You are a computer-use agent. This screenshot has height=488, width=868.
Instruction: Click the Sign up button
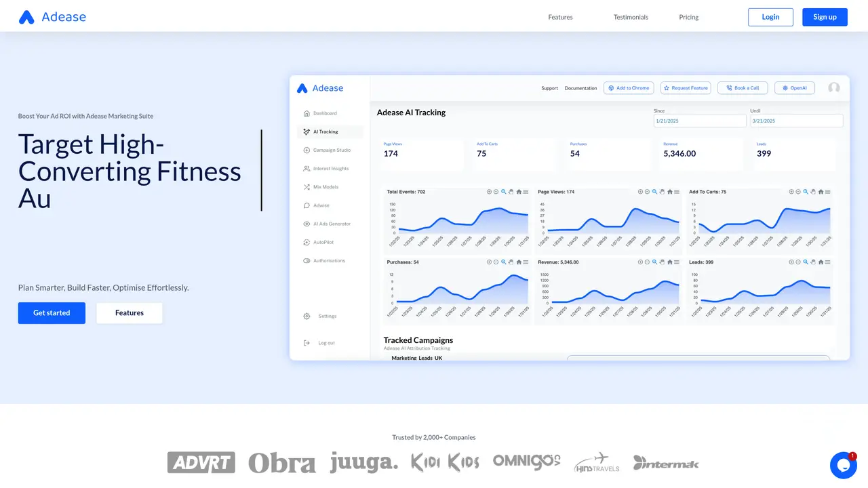pos(825,17)
